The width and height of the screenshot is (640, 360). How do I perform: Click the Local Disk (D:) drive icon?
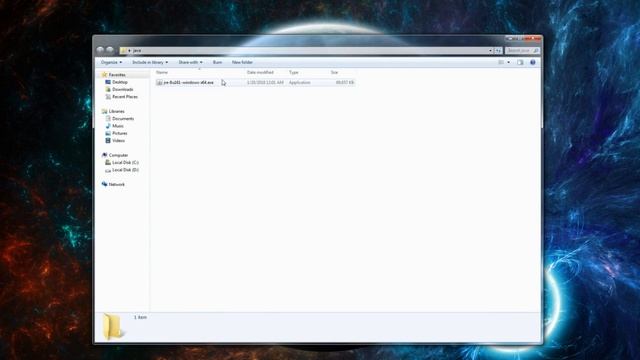point(108,170)
